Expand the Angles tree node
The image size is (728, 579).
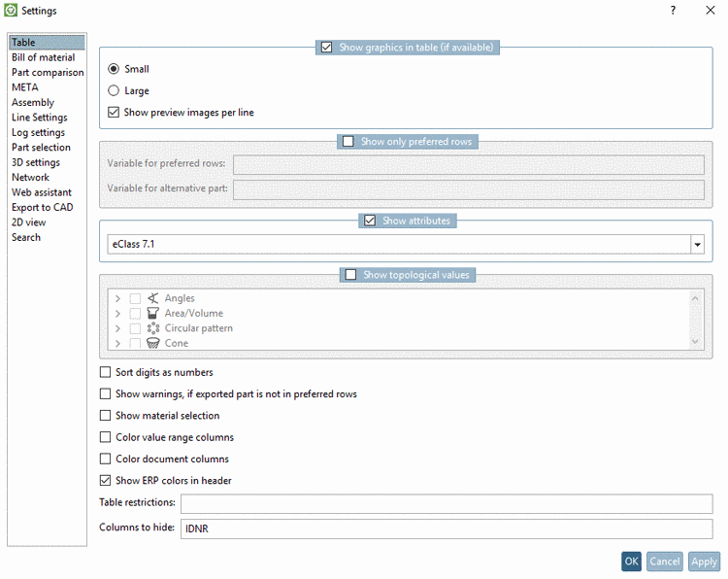tap(117, 298)
